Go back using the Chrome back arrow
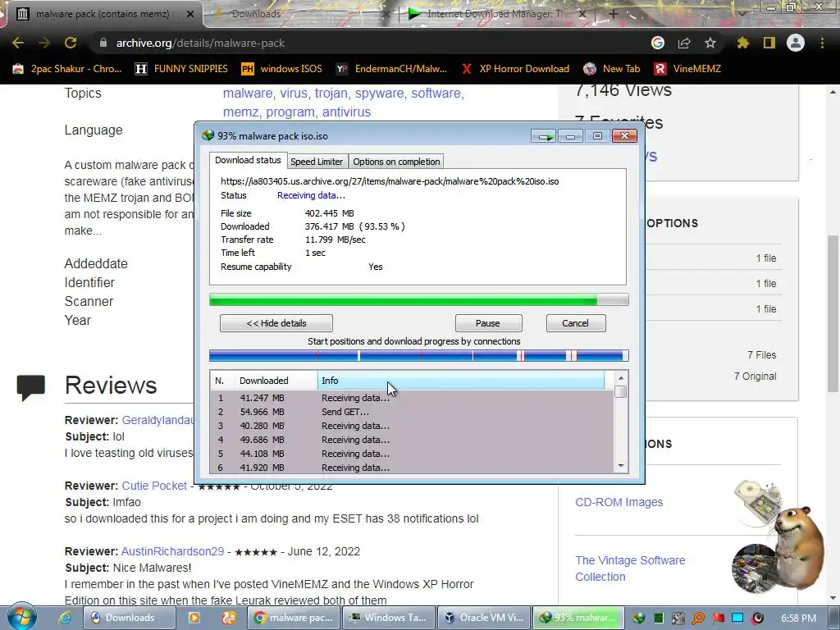Viewport: 840px width, 630px height. pyautogui.click(x=18, y=43)
